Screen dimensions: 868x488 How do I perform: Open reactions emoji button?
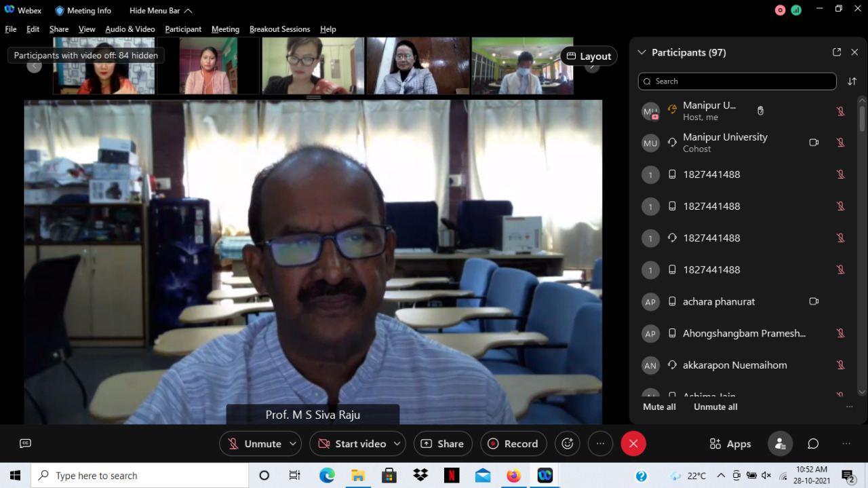click(568, 444)
